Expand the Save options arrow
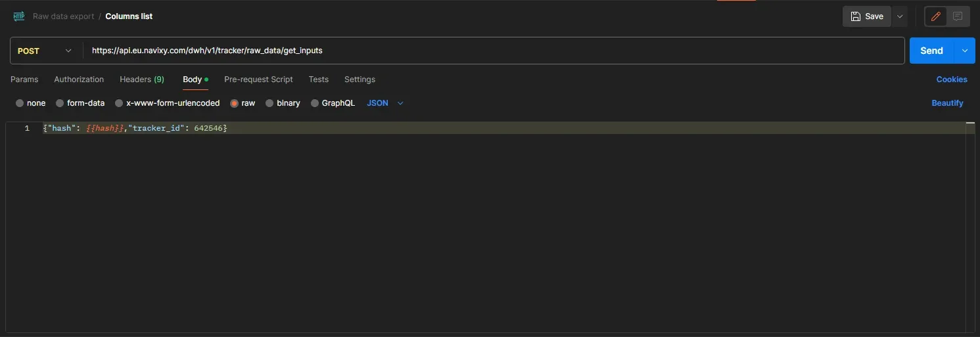The image size is (980, 337). tap(900, 16)
